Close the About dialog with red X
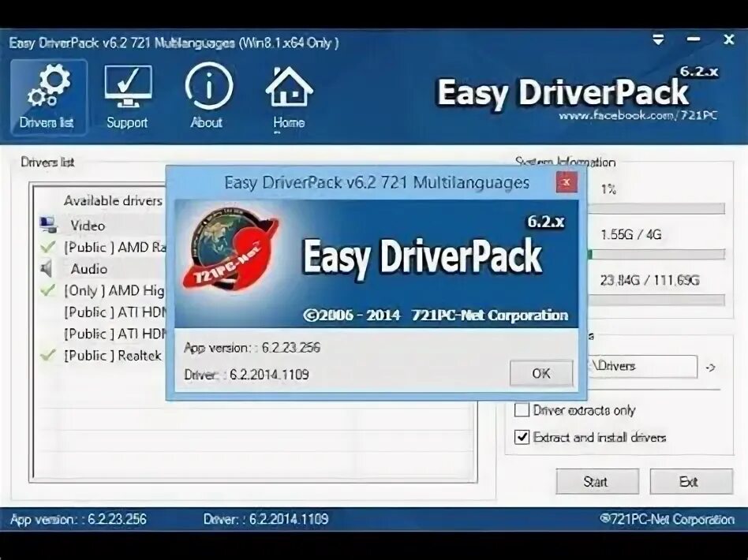This screenshot has width=748, height=560. pyautogui.click(x=567, y=182)
